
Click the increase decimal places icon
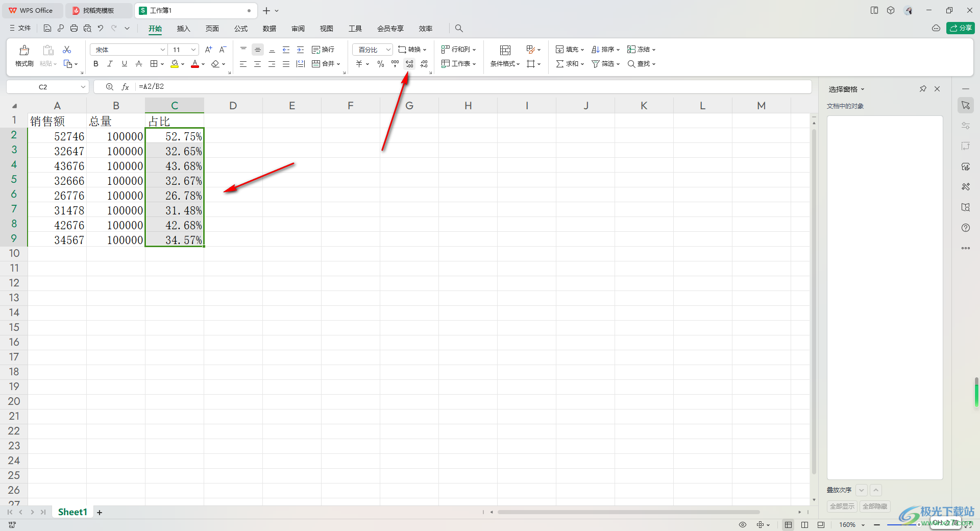(409, 64)
